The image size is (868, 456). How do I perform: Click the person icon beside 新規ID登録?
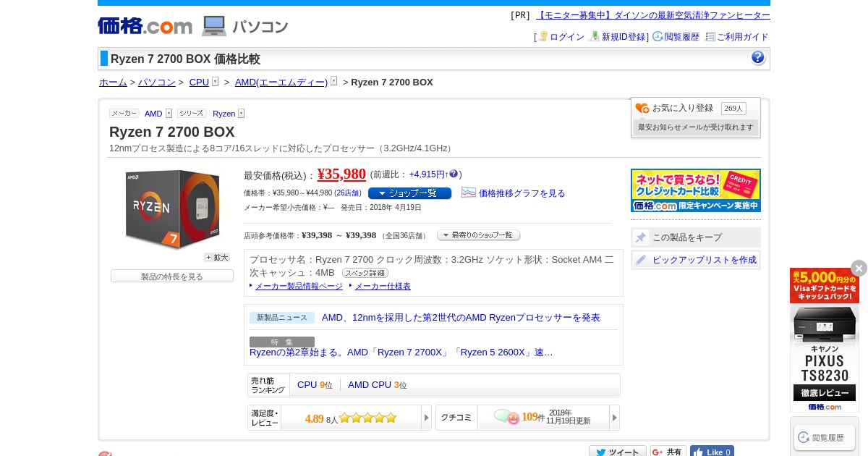pyautogui.click(x=595, y=36)
